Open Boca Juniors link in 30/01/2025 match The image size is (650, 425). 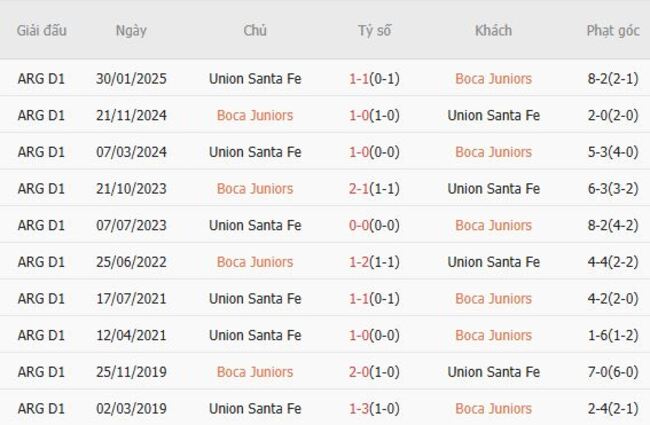coord(493,79)
